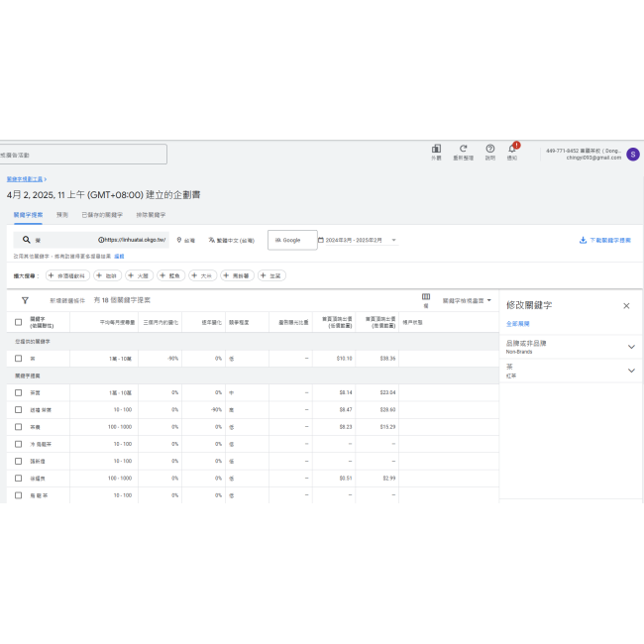Click the appearance icon in top bar
644x644 pixels.
click(436, 150)
